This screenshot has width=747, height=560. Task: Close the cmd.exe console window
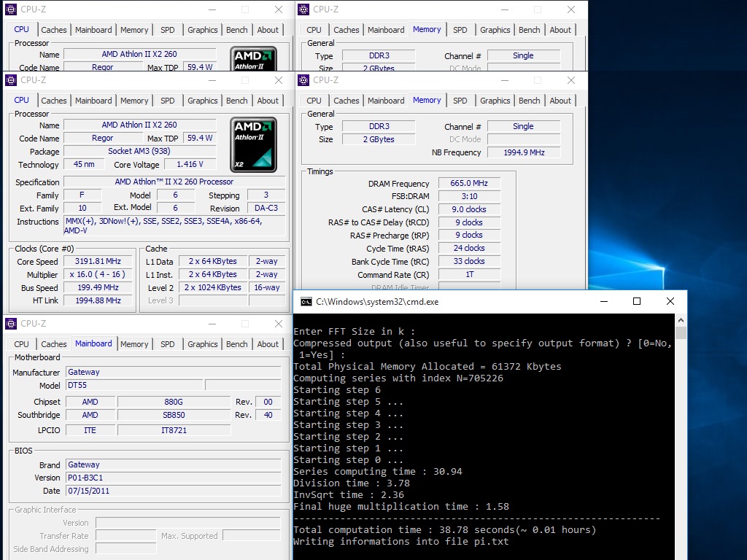tap(670, 301)
